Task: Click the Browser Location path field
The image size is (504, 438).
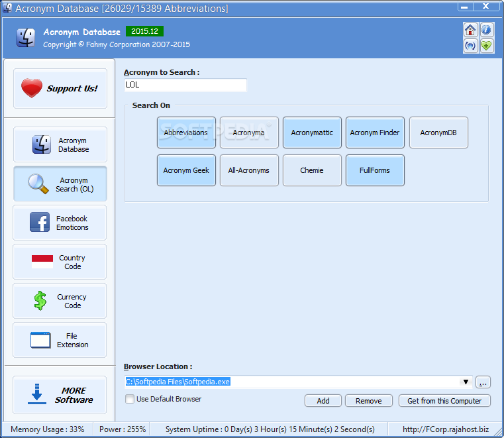Action: 293,382
